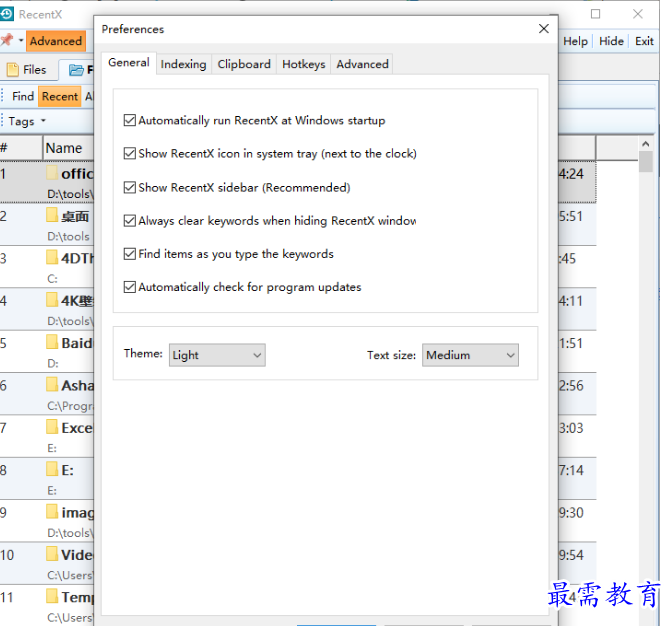Click Help in the RecentX toolbar
The image size is (669, 626).
click(575, 41)
